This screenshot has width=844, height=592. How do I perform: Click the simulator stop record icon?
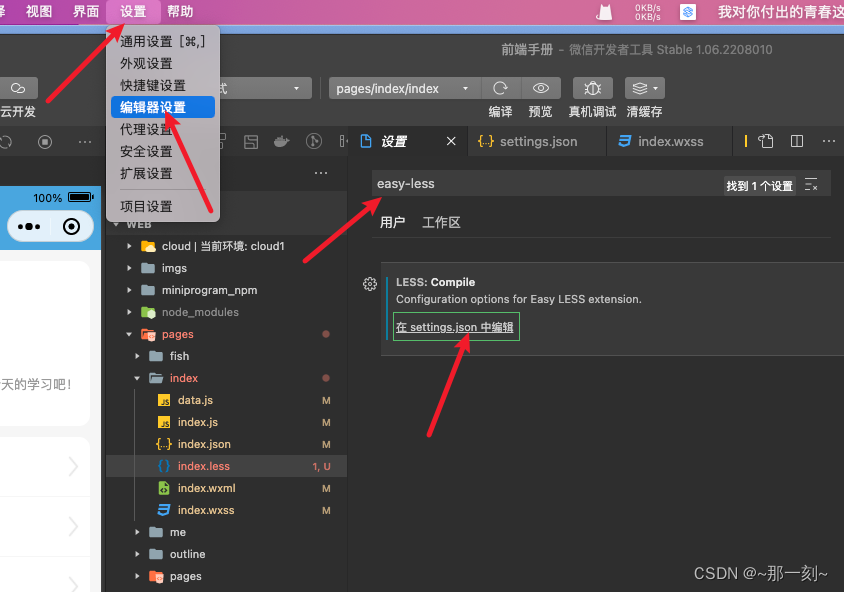(x=45, y=142)
